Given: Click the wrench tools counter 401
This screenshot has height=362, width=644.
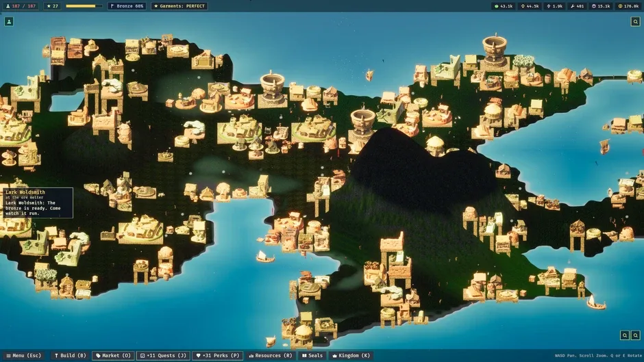Looking at the screenshot, I should tap(577, 6).
